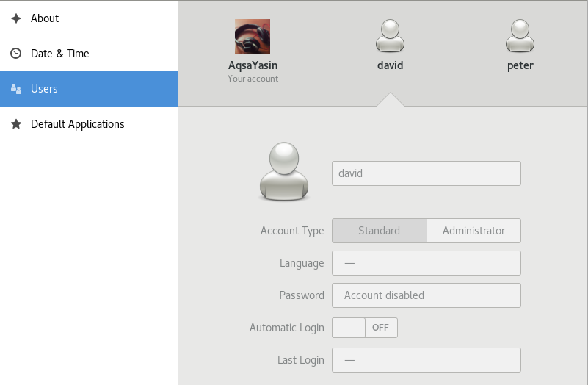Click the david full name text field

tap(426, 173)
